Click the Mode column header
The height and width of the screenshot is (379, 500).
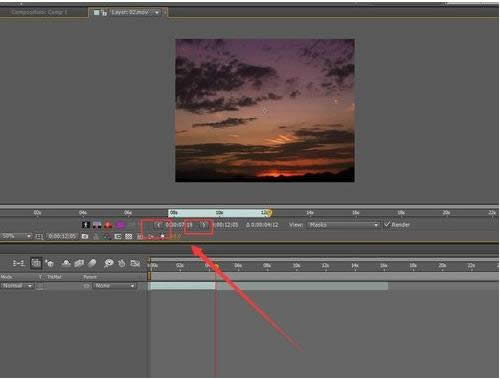7,277
